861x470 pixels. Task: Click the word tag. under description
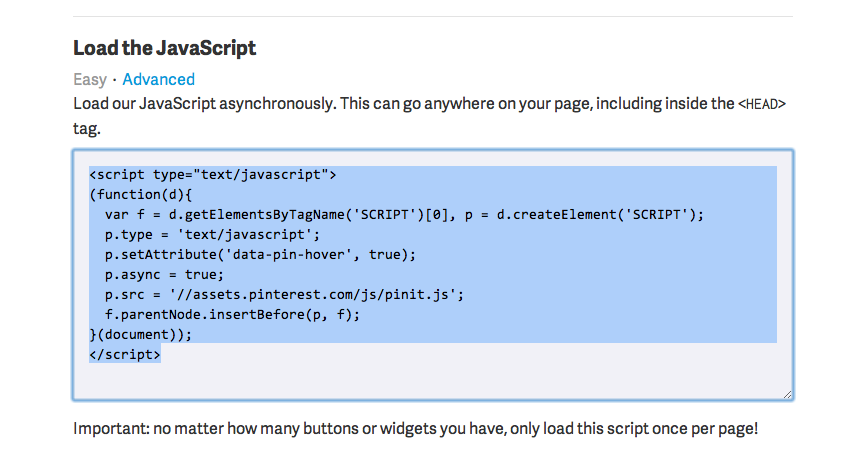click(87, 128)
